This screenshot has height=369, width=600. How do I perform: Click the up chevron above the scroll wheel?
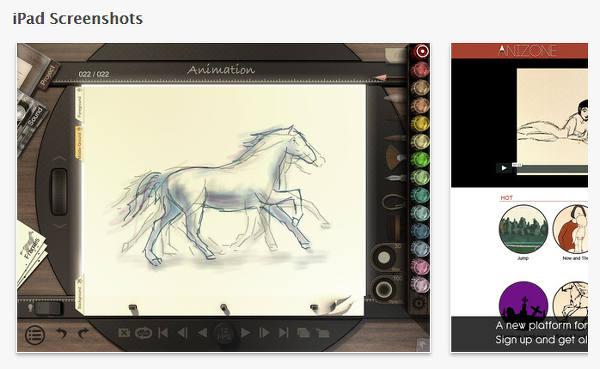click(59, 158)
